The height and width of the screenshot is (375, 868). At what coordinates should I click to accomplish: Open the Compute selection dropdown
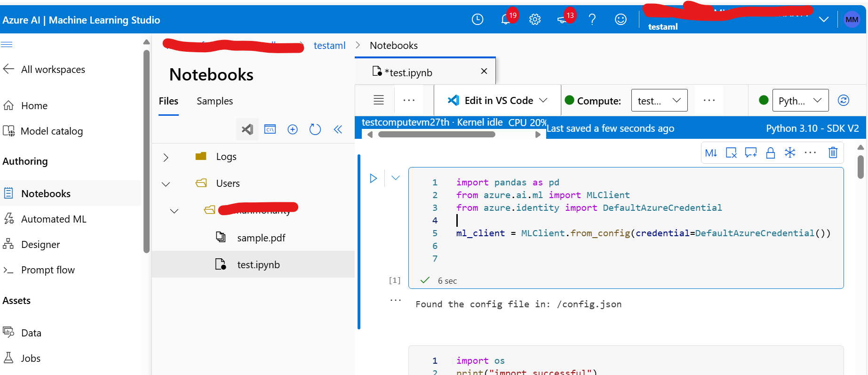click(659, 100)
